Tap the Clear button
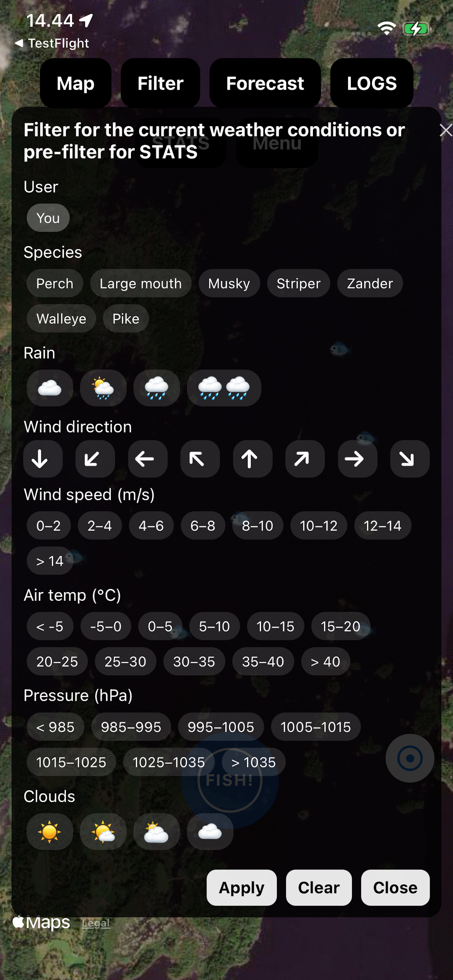 coord(319,887)
